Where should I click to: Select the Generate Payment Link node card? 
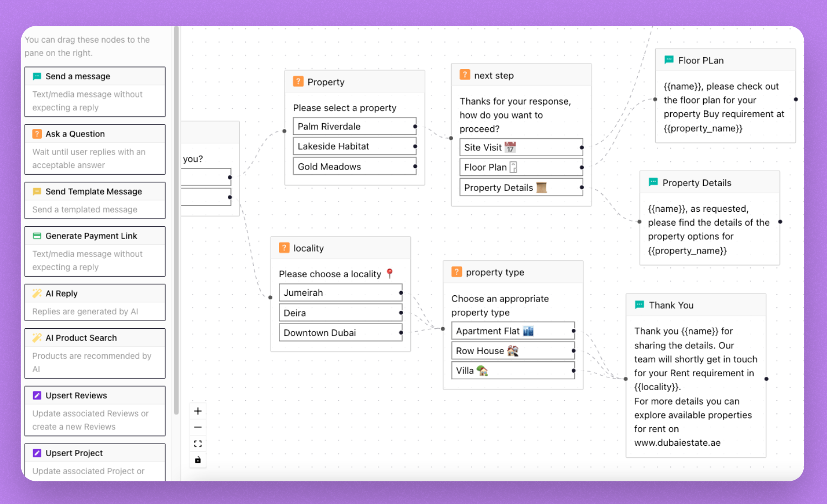click(95, 251)
